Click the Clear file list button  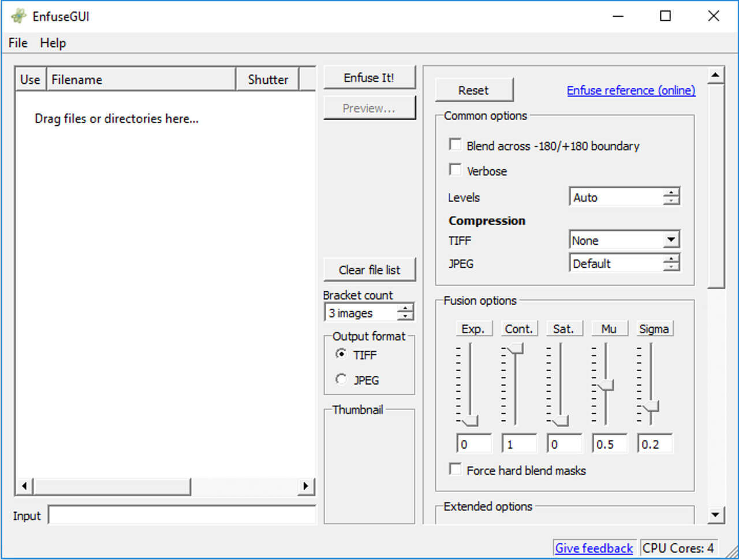pos(369,270)
